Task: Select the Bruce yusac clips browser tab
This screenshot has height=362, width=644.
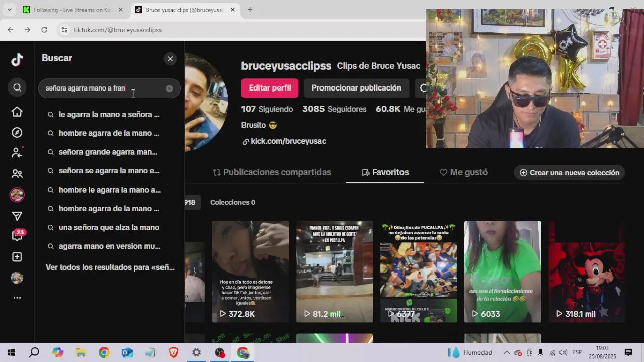Action: pyautogui.click(x=185, y=10)
